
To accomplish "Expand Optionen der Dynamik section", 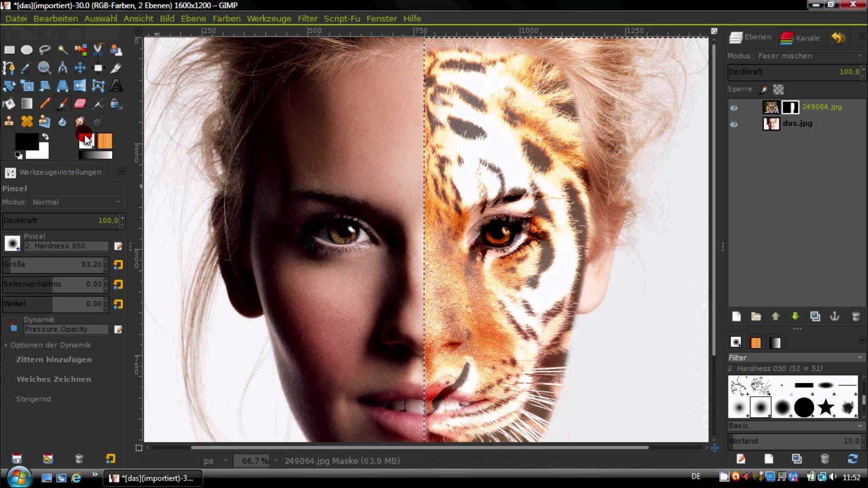I will click(x=6, y=344).
